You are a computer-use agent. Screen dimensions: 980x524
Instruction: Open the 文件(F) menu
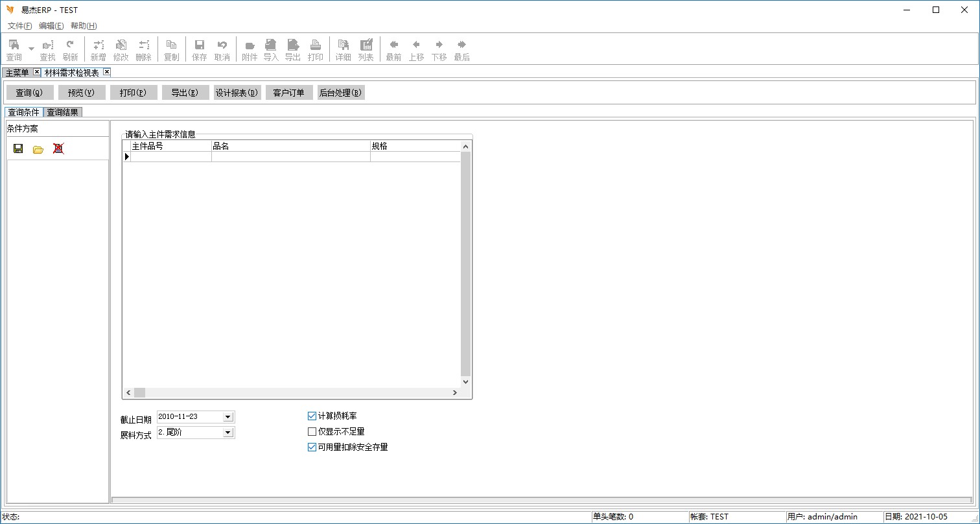19,26
